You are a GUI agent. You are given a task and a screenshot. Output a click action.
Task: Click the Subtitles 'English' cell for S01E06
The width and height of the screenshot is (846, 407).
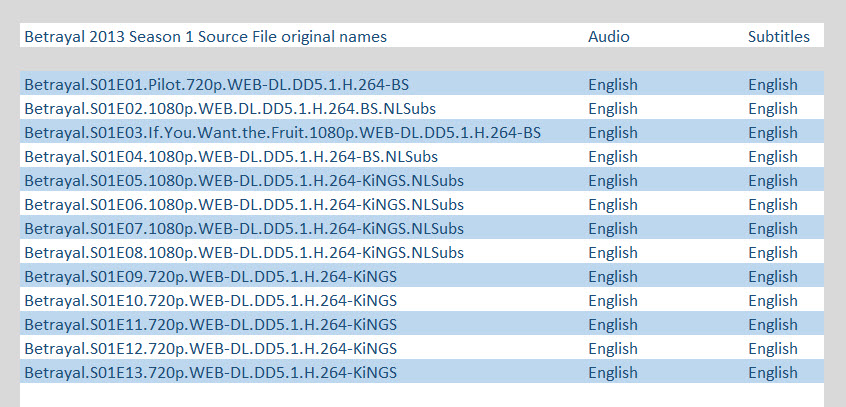(x=773, y=206)
